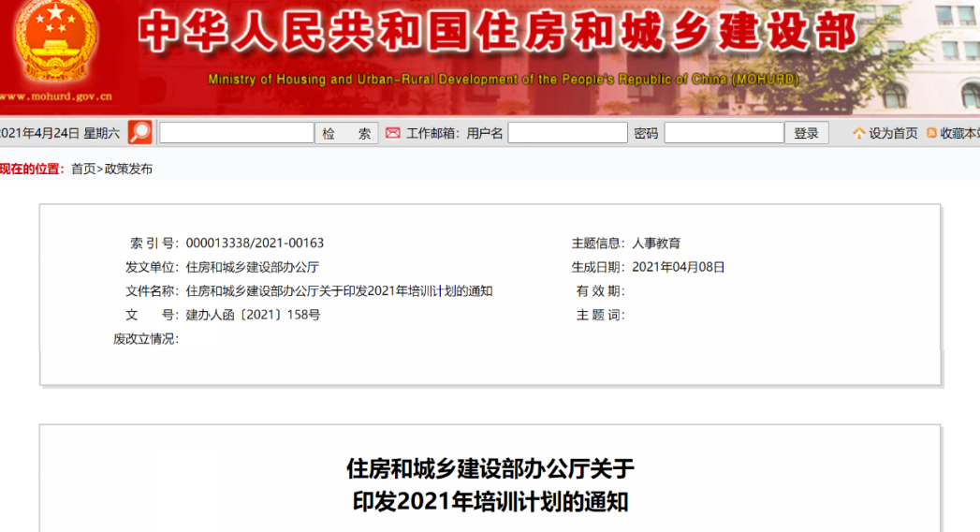Select the 文件名称 document name value
The height and width of the screenshot is (532, 980).
click(340, 290)
